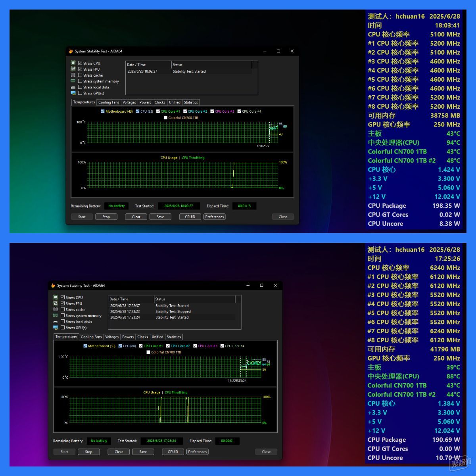Uncheck Stress FPU in the 18:02 test window
This screenshot has width=476, height=476.
[80, 69]
